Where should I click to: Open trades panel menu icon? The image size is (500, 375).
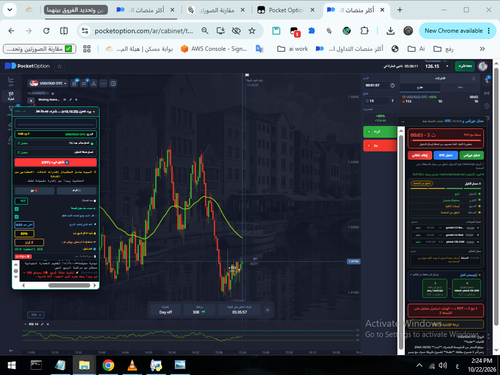[x=473, y=79]
